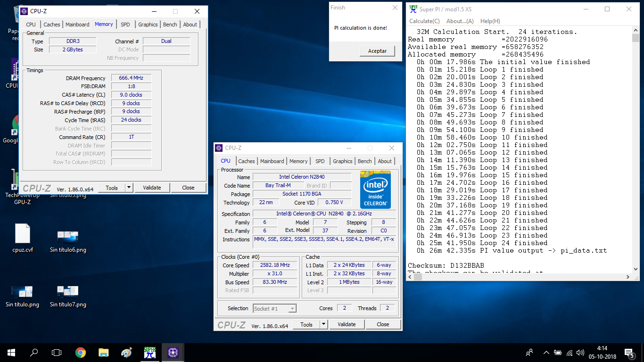Open Bench tab in CPU-Z processor window
The image size is (644, 362).
[364, 161]
